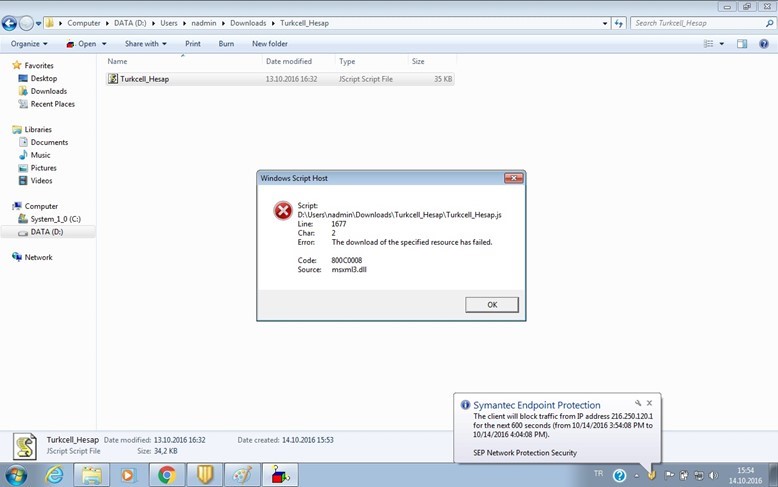Click Burn in the Explorer toolbar
This screenshot has height=487, width=778.
pos(226,44)
